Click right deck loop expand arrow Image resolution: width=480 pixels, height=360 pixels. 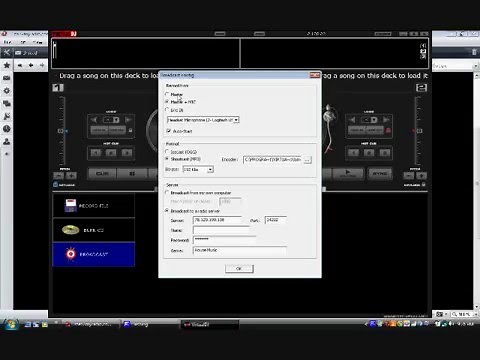click(x=386, y=119)
